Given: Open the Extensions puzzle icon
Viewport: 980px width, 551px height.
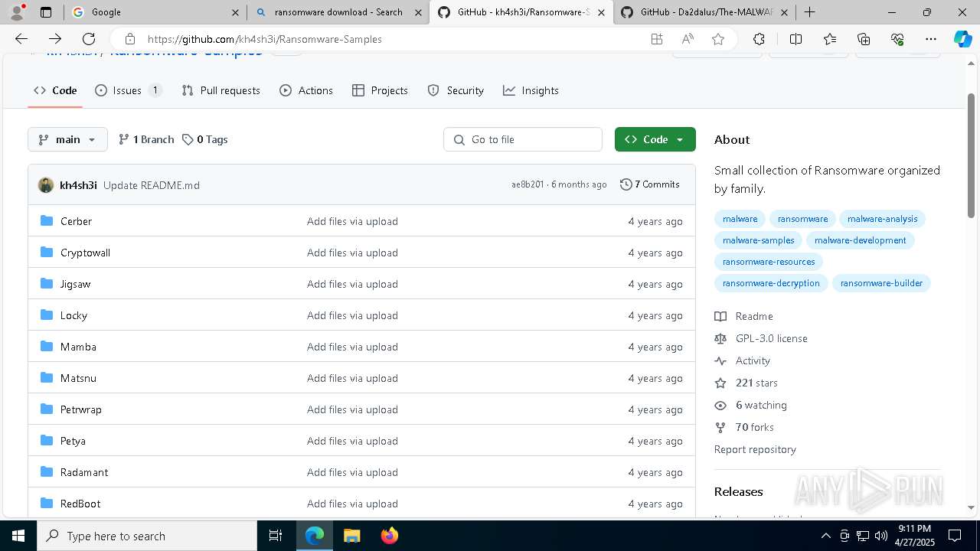Looking at the screenshot, I should pos(759,39).
